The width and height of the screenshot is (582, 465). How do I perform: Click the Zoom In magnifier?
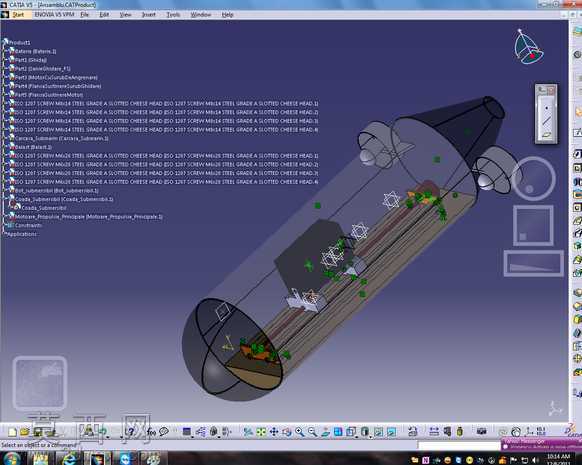tap(300, 432)
